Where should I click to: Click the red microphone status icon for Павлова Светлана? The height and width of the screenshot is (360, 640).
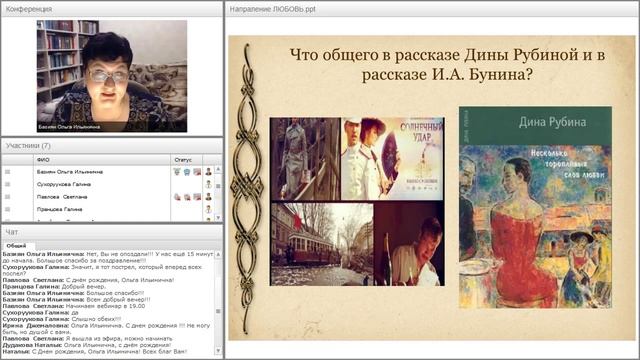click(x=177, y=197)
